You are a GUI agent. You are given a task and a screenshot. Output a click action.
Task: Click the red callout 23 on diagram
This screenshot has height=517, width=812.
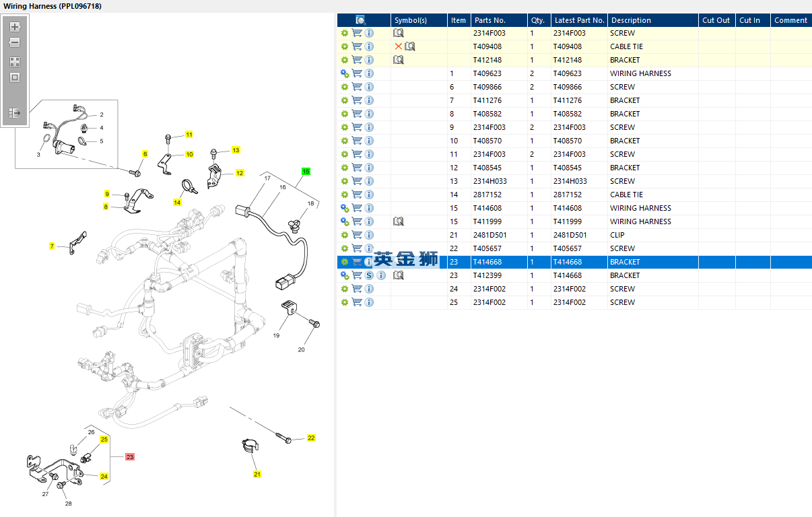point(130,457)
